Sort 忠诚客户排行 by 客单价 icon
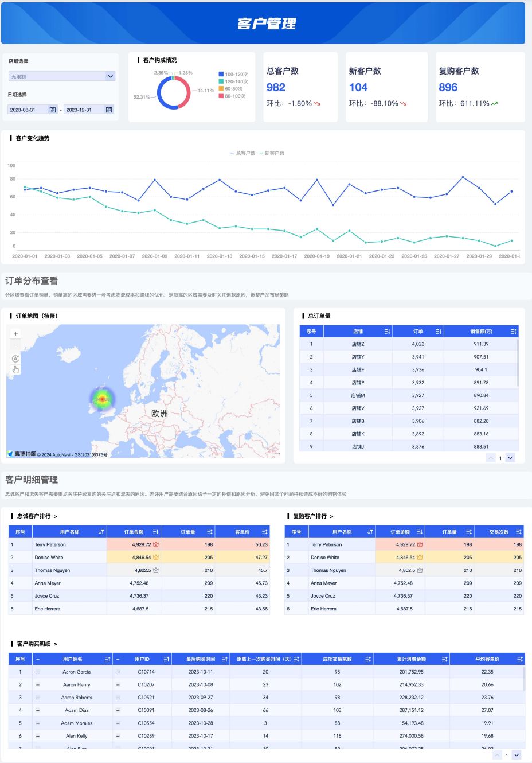Viewport: 532px width, 763px height. (x=264, y=532)
